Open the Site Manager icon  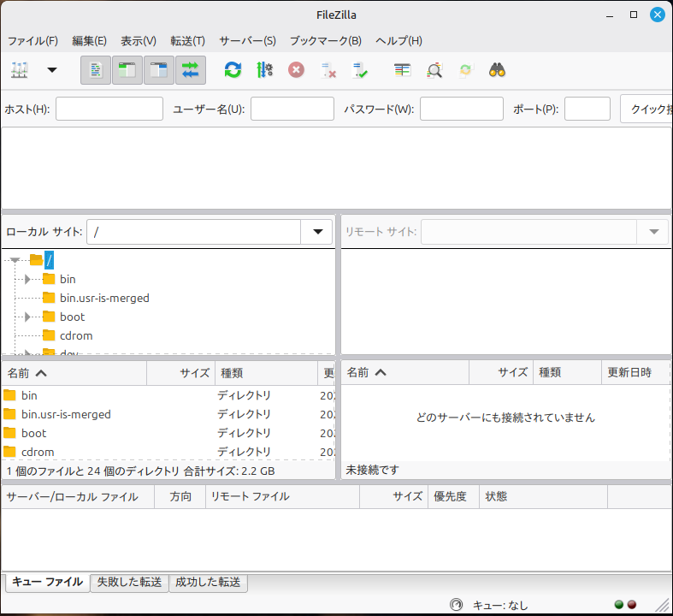[x=19, y=70]
